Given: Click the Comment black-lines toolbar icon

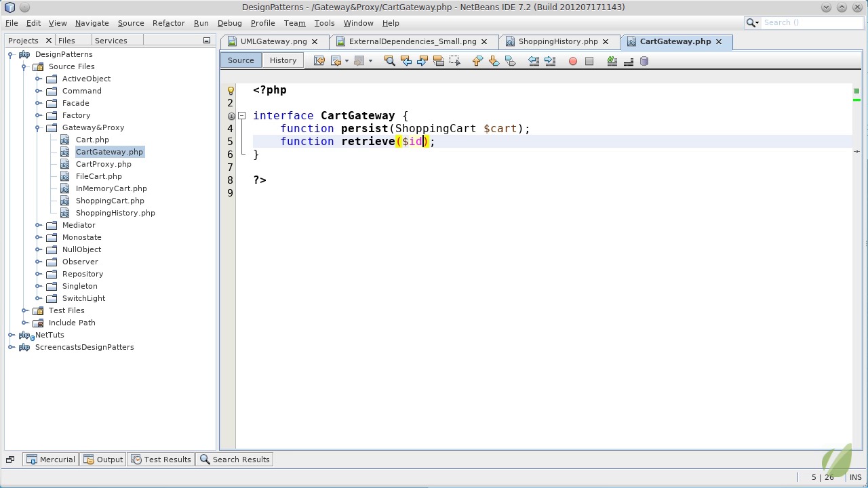Looking at the screenshot, I should click(x=629, y=61).
